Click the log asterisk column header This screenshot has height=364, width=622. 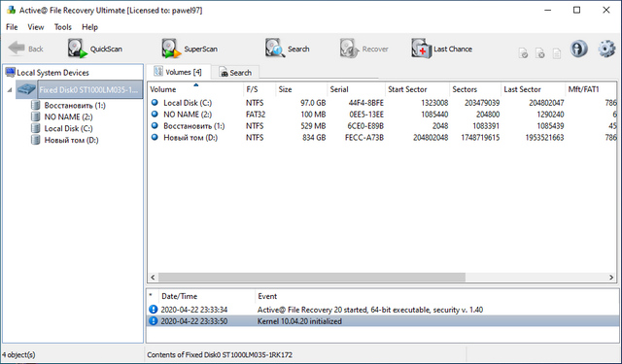(151, 296)
